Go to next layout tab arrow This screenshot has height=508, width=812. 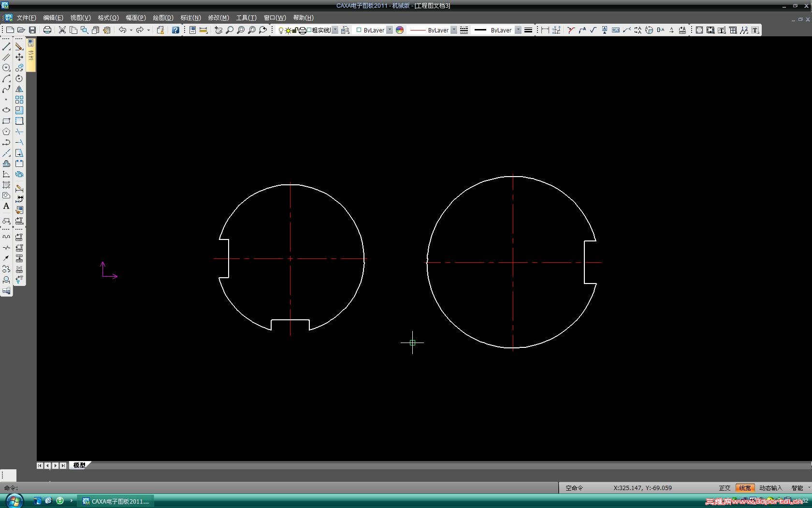click(x=55, y=465)
